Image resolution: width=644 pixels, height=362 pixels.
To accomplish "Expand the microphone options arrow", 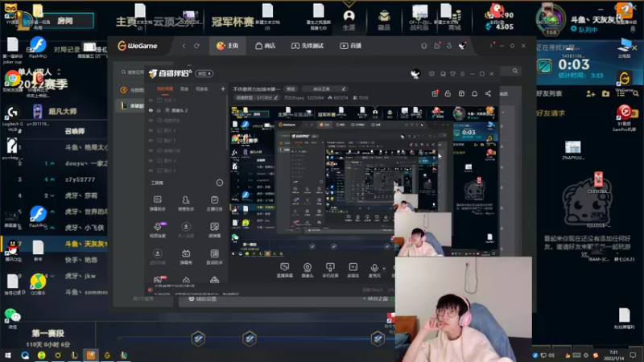I will click(385, 269).
